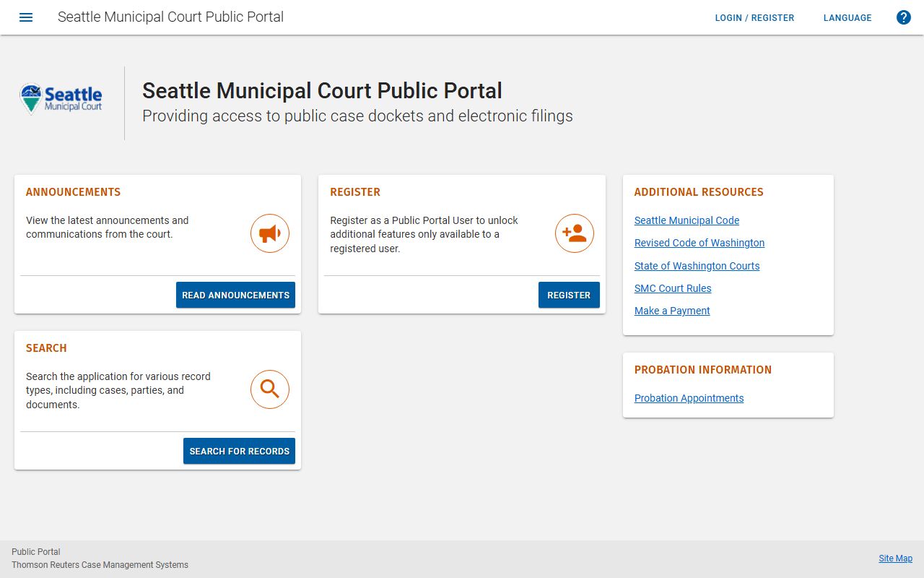Screen dimensions: 924x578
Task: Open the hamburger navigation menu
Action: 26,17
